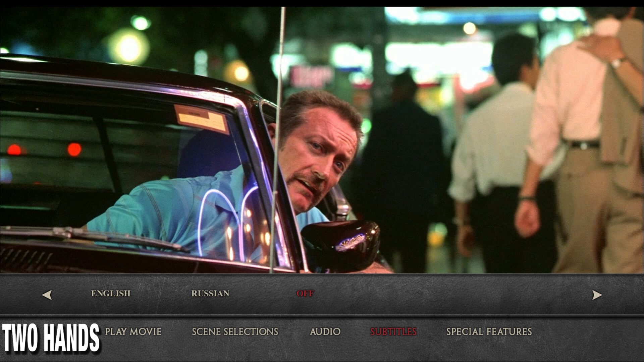Open Scene Selections menu
This screenshot has height=362, width=644.
tap(235, 331)
